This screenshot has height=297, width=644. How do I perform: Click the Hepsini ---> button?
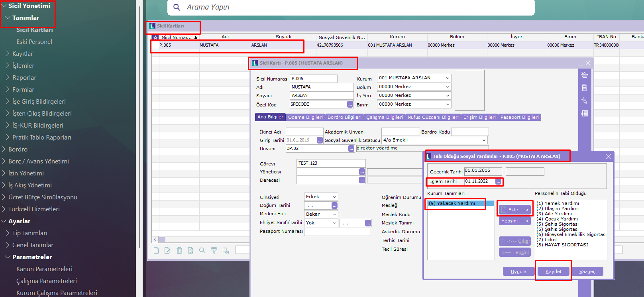(x=515, y=221)
